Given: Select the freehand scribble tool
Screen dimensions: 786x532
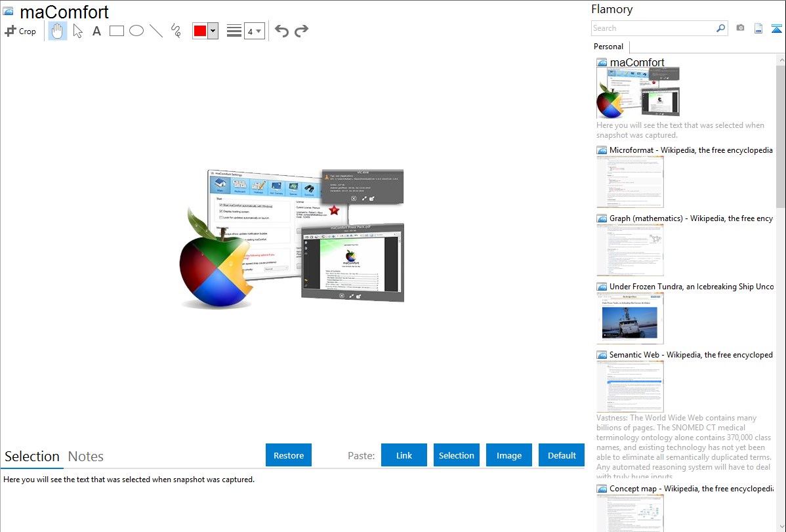Looking at the screenshot, I should (176, 31).
